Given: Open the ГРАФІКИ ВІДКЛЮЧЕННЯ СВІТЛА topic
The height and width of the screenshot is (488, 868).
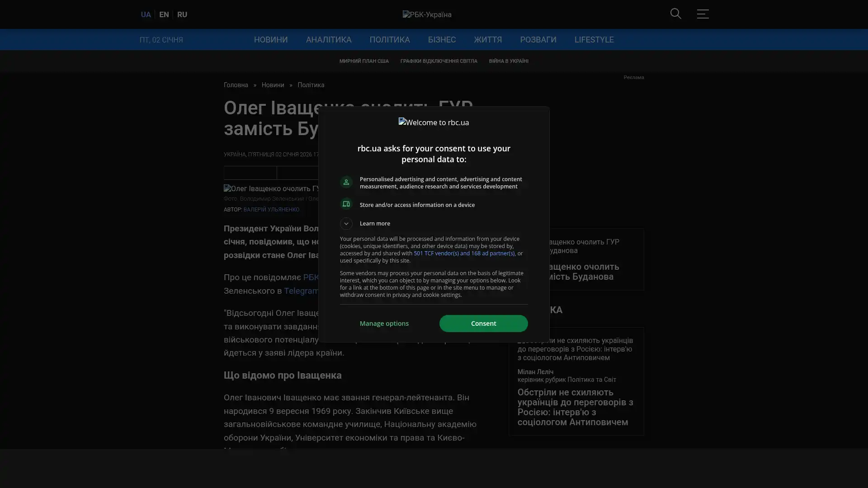Looking at the screenshot, I should coord(438,61).
